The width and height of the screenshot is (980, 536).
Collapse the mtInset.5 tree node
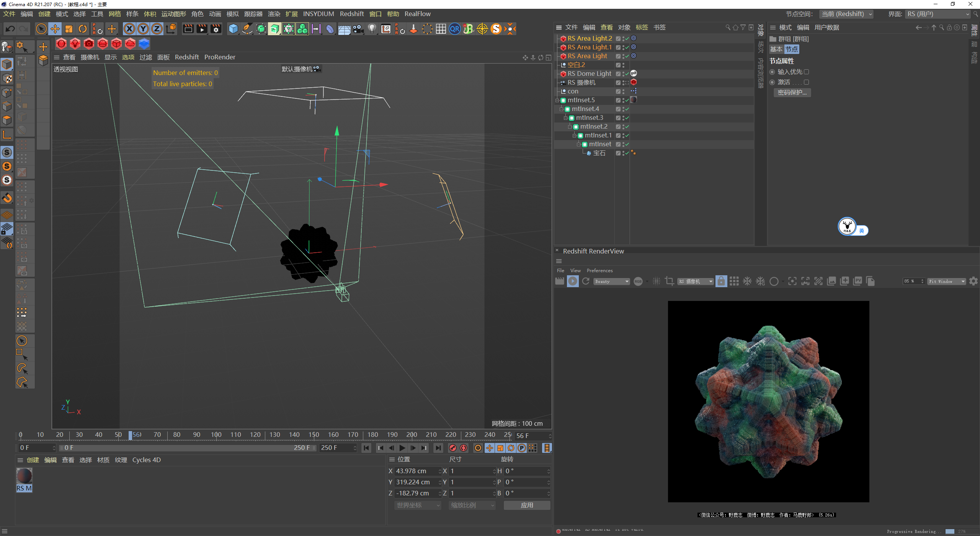(557, 100)
